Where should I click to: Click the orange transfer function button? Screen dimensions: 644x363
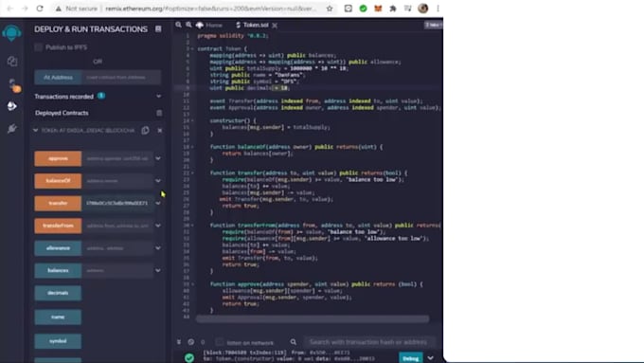pos(58,203)
